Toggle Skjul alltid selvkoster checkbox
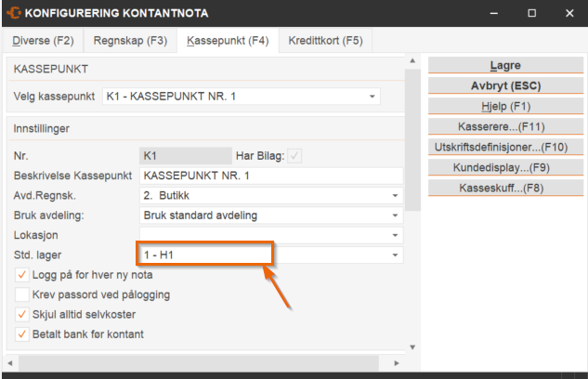588x379 pixels. pyautogui.click(x=22, y=314)
